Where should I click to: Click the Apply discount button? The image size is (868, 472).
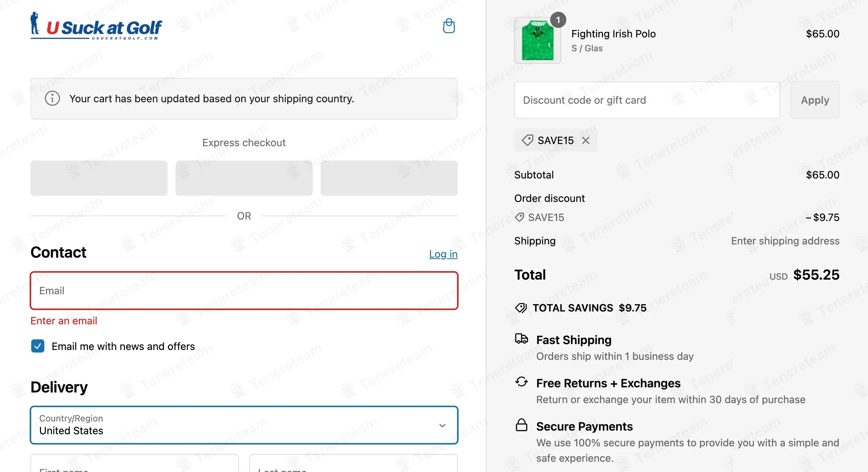click(x=815, y=100)
